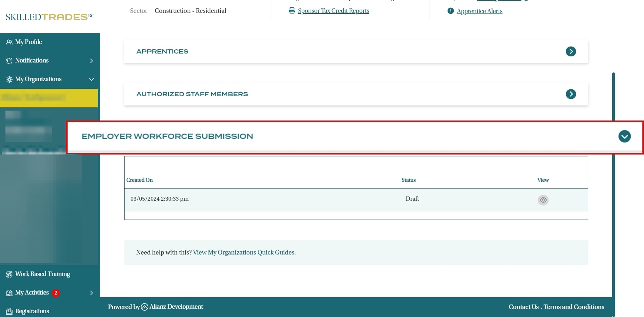Click the Work Based Training icon
This screenshot has width=644, height=317.
pos(9,274)
